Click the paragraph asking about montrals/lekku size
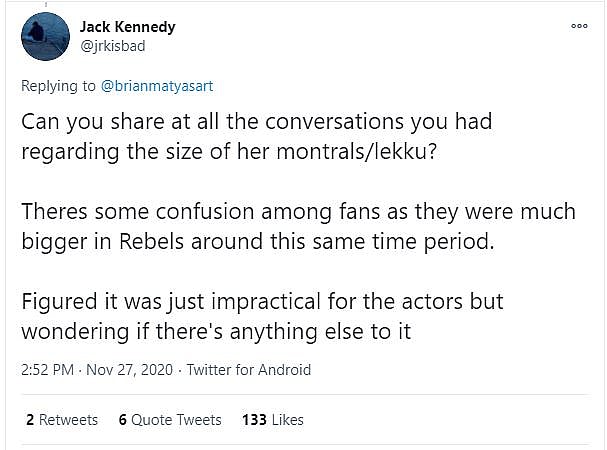 [x=271, y=135]
